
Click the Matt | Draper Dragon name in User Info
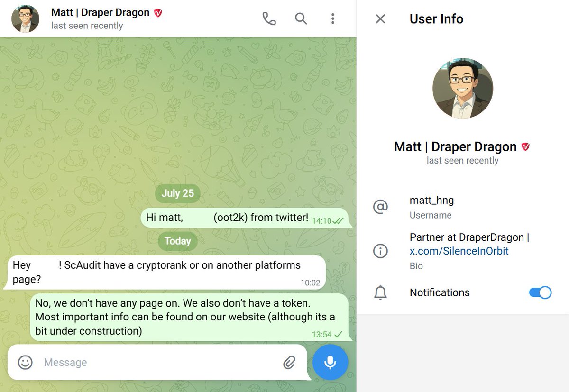click(455, 147)
